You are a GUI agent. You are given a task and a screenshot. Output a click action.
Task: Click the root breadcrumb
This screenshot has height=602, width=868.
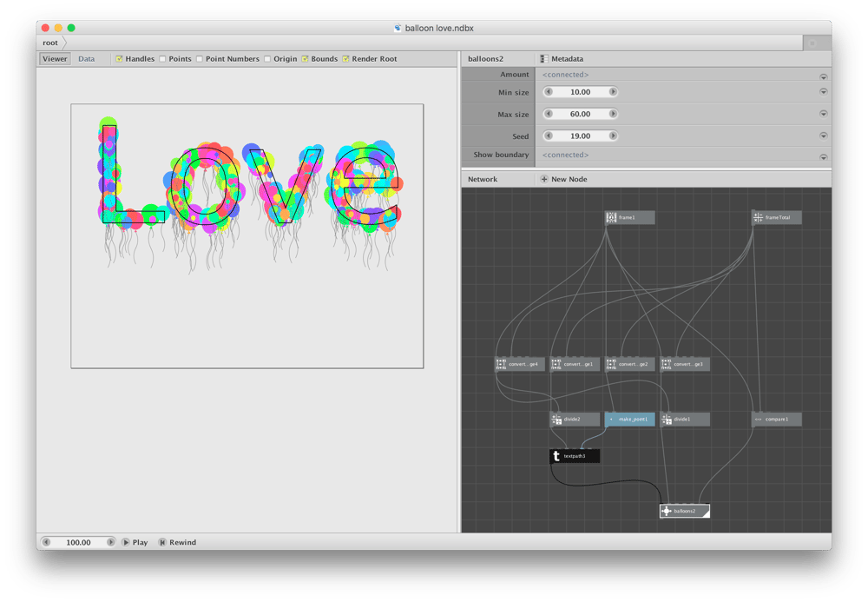pos(50,43)
